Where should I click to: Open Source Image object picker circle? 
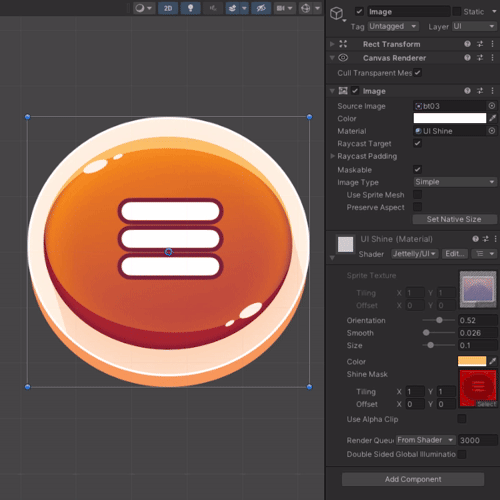[492, 106]
